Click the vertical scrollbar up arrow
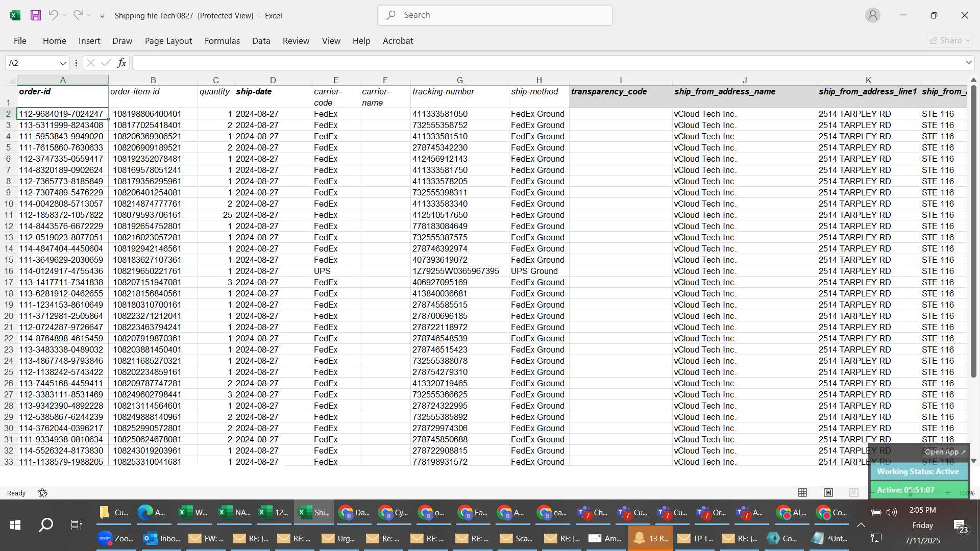This screenshot has width=980, height=551. point(973,80)
